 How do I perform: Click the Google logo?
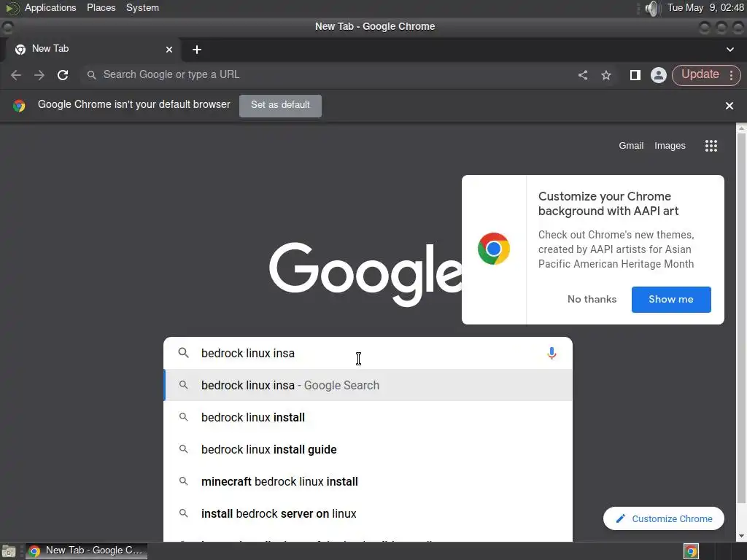365,274
